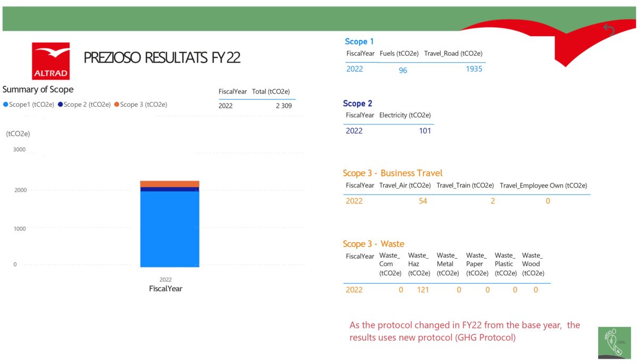This screenshot has width=638, height=364.
Task: Click FiscalYear header in Scope 1 table
Action: pyautogui.click(x=360, y=54)
